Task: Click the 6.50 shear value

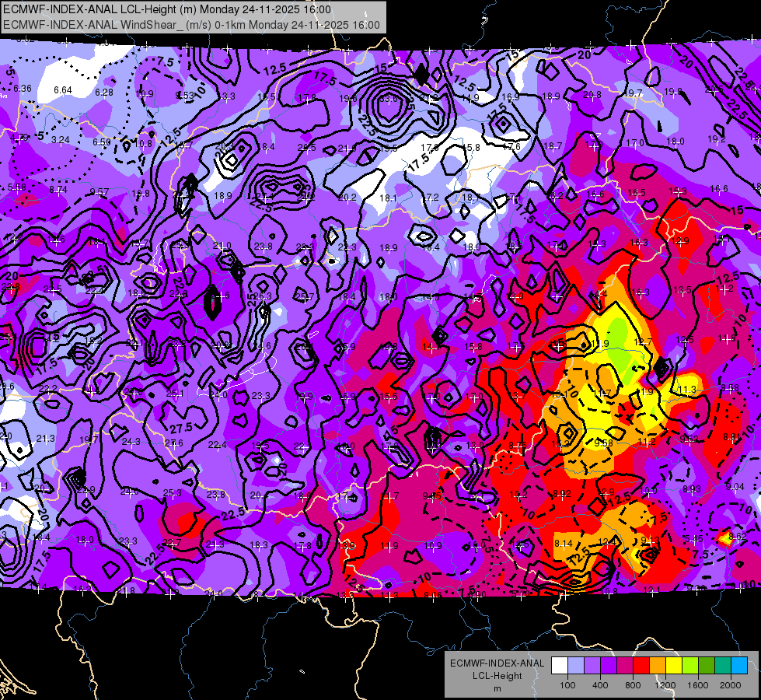Action: pyautogui.click(x=101, y=142)
